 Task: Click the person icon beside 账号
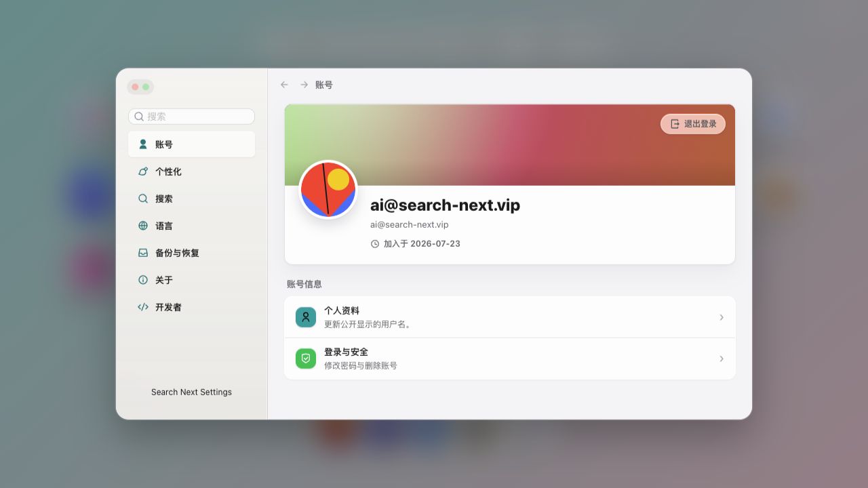[x=143, y=144]
